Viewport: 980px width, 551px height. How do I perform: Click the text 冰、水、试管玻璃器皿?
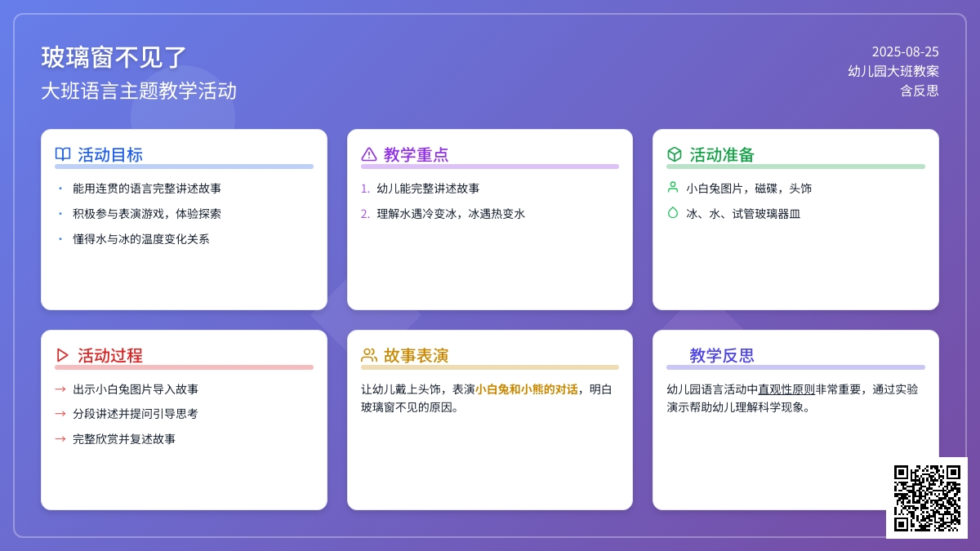(x=743, y=214)
